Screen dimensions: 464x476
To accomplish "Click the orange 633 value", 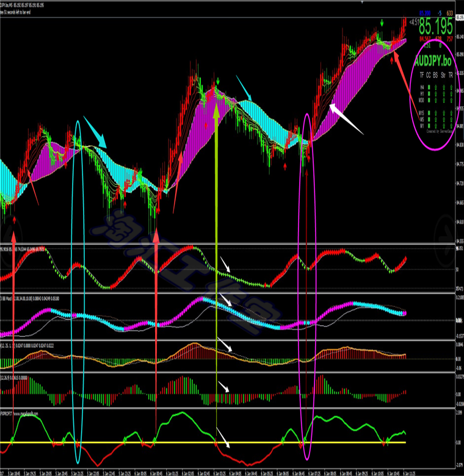I will 449,13.
